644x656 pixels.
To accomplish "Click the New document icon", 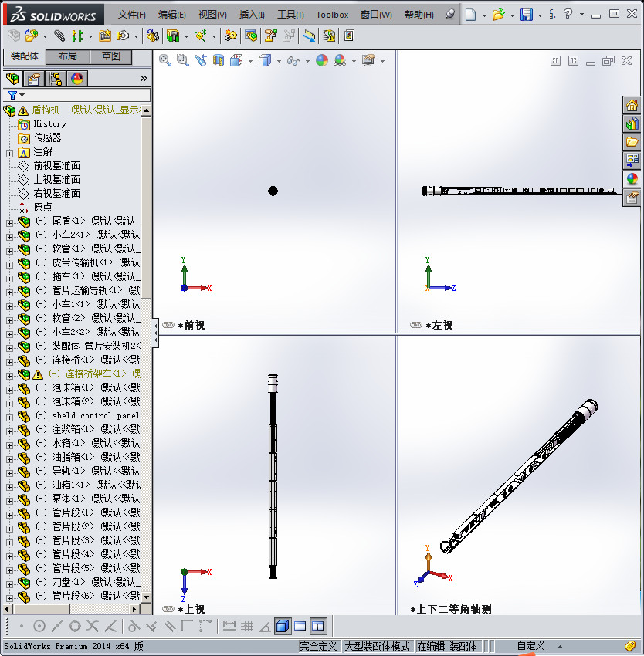I will [x=471, y=15].
